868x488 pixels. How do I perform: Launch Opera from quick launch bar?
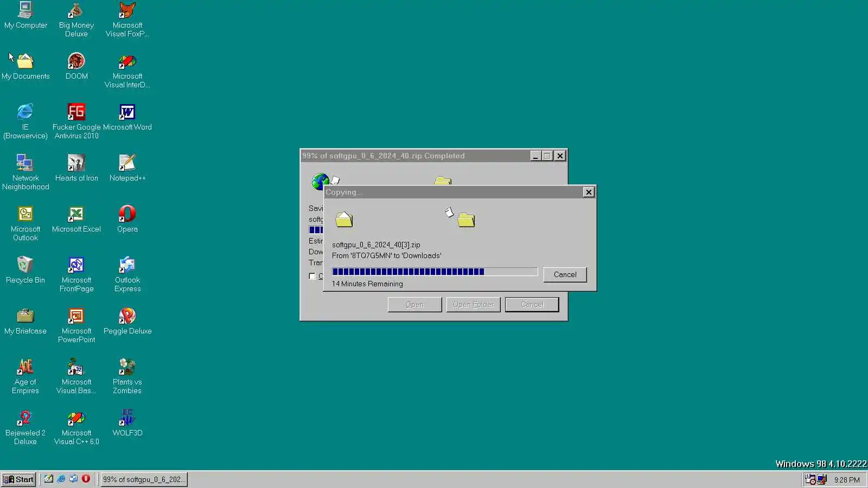point(86,479)
